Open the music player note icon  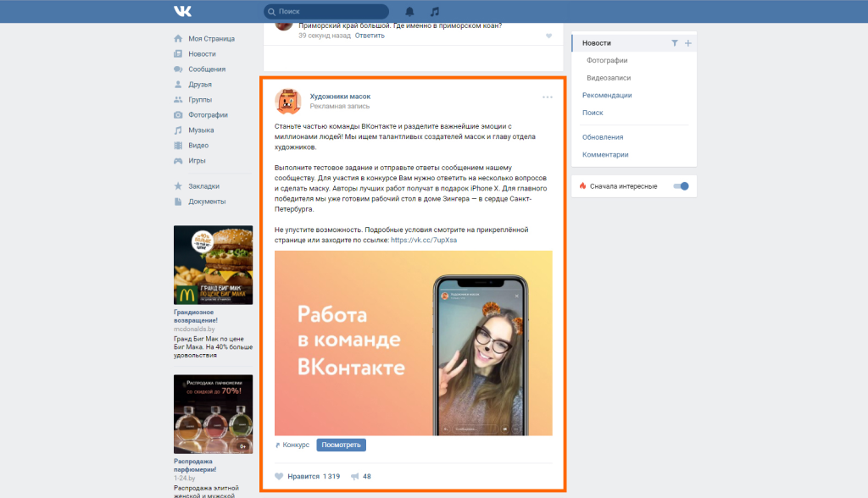click(x=435, y=11)
